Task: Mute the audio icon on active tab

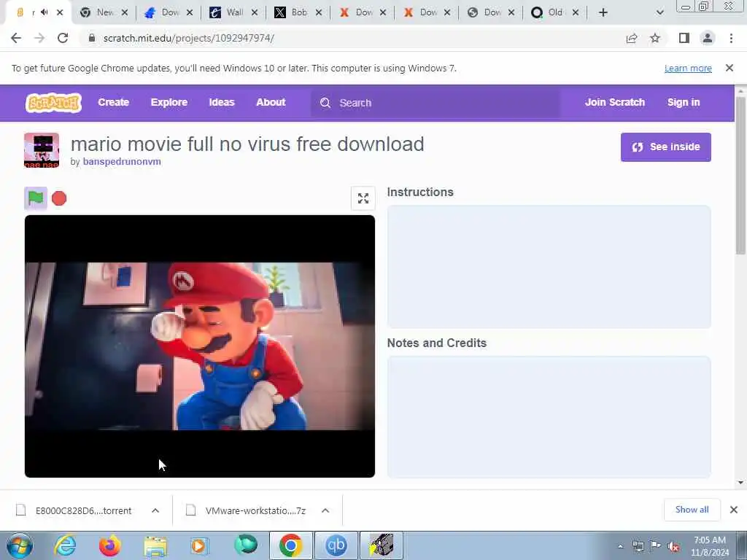Action: coord(44,12)
